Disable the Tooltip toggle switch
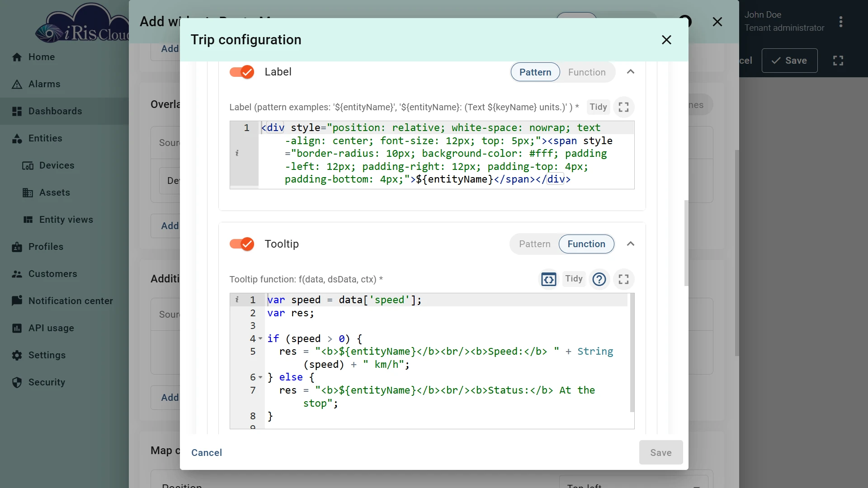This screenshot has height=488, width=868. click(x=242, y=244)
